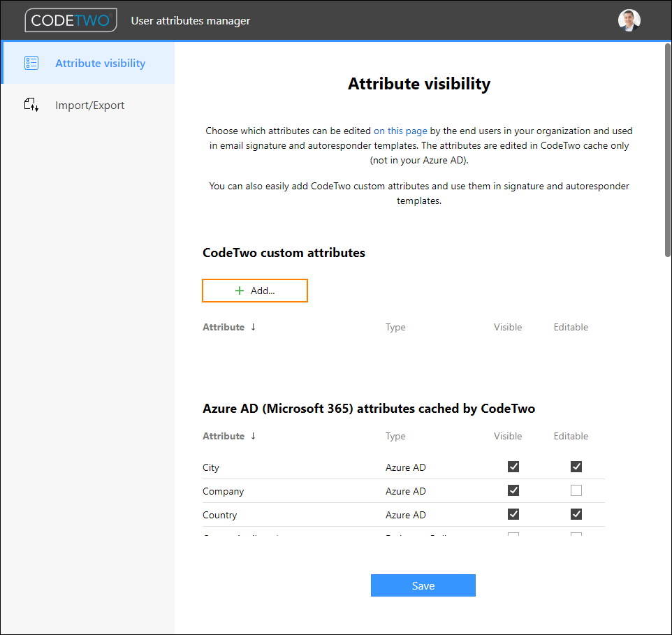Uncheck Editable for the Country attribute

pyautogui.click(x=576, y=513)
